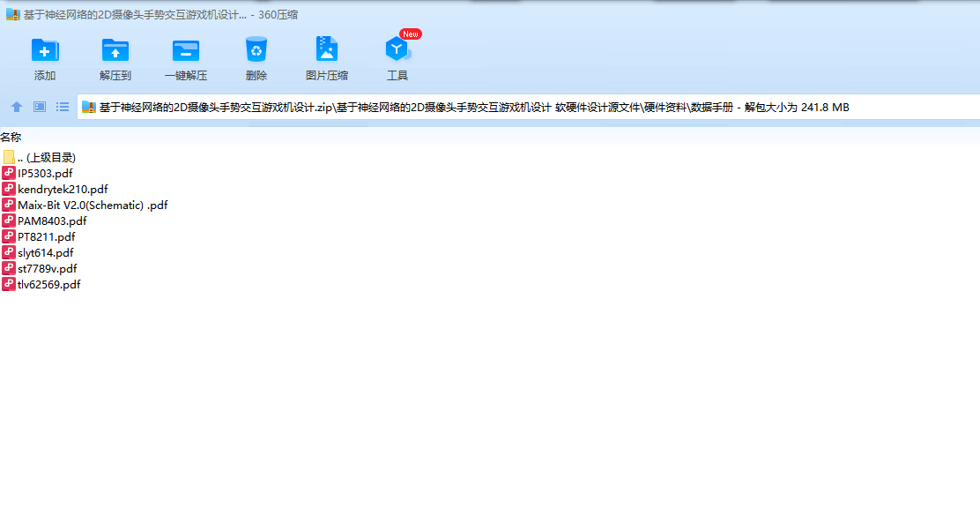Select Maix-Bit V2.0(Schematic) .pdf file
Viewport: 980px width, 516px height.
click(x=93, y=206)
